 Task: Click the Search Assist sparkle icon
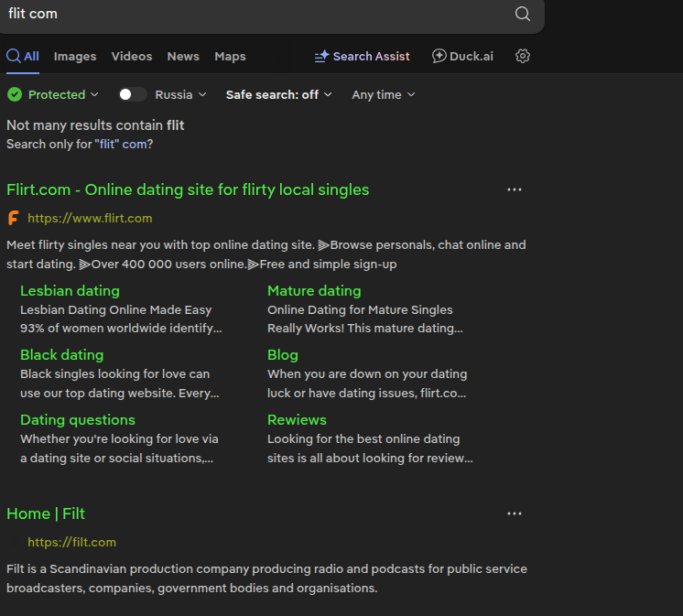pyautogui.click(x=321, y=56)
